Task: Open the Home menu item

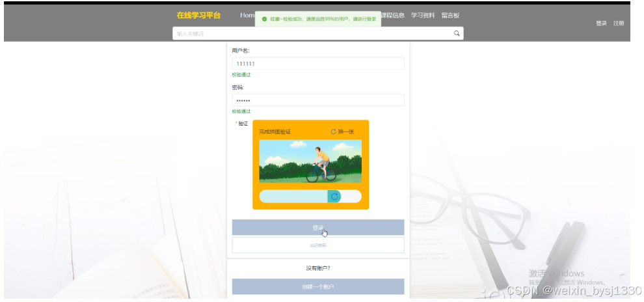Action: point(247,15)
